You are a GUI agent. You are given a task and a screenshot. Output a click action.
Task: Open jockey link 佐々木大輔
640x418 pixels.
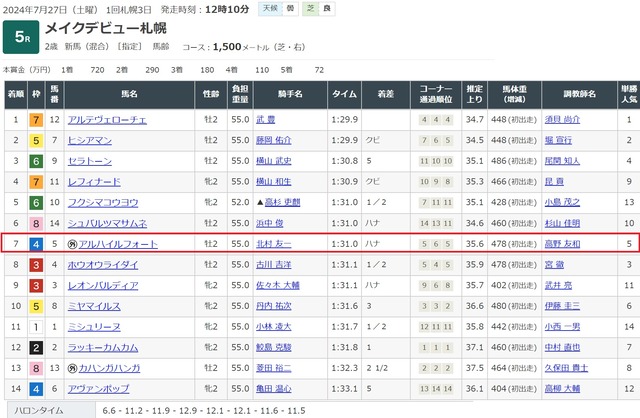[278, 285]
